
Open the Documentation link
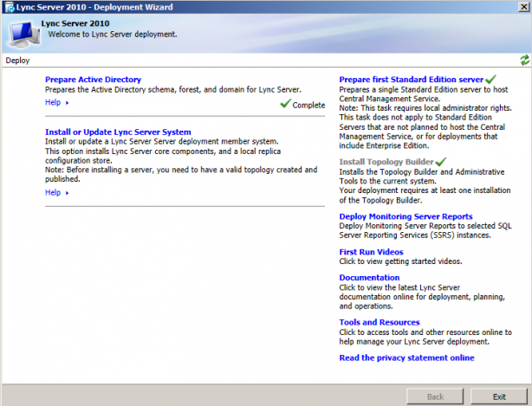pos(369,278)
